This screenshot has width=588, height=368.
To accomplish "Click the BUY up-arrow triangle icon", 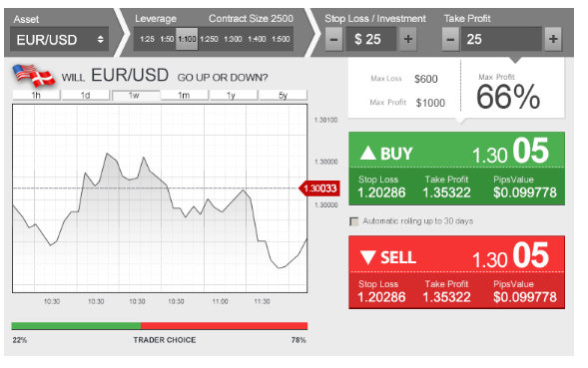I will (368, 153).
